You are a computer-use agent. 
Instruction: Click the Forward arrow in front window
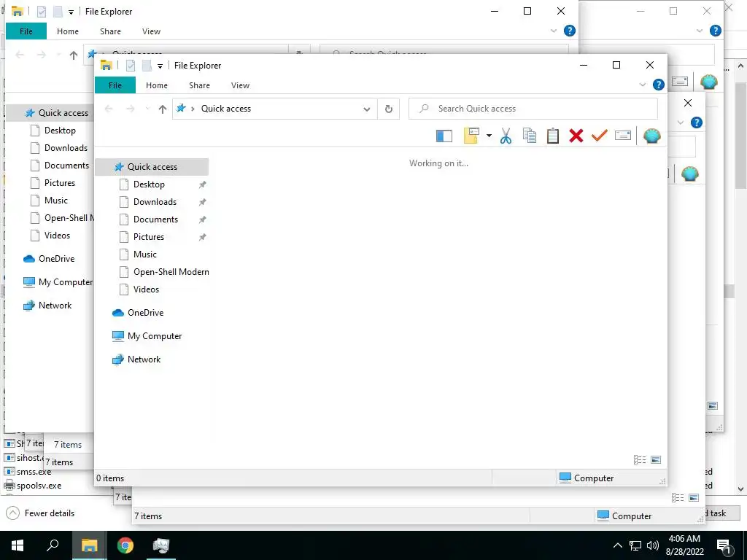click(x=130, y=109)
